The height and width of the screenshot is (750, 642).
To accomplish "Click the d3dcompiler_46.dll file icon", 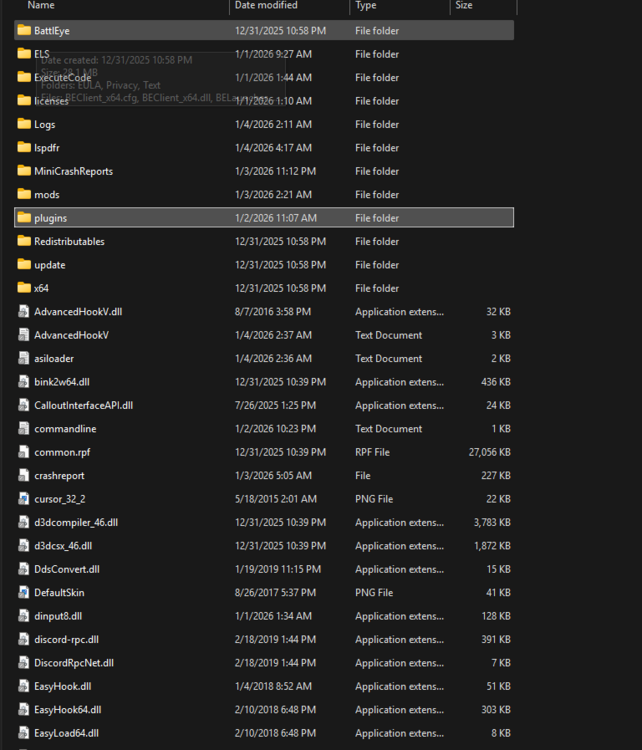I will [x=23, y=522].
